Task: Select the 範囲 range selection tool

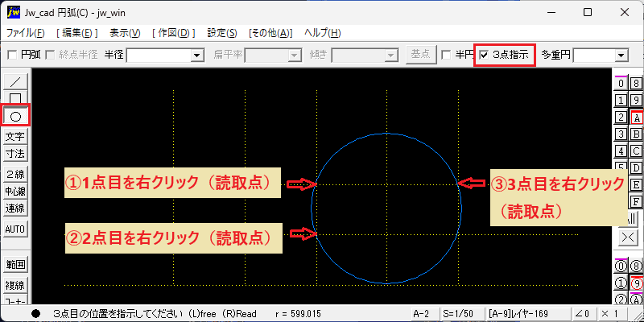Action: pos(15,265)
